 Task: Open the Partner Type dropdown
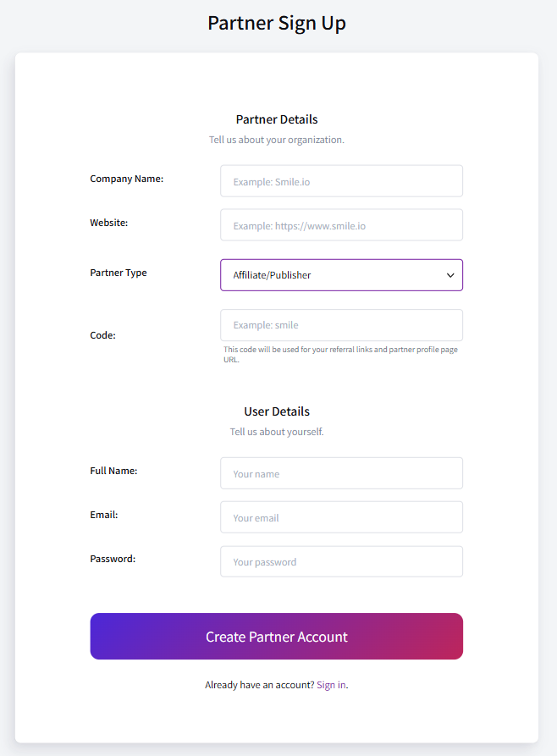(x=341, y=274)
